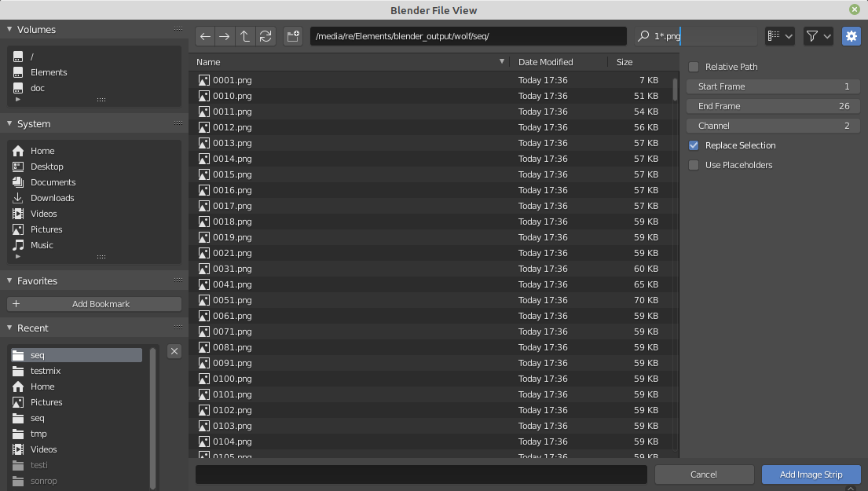Viewport: 868px width, 491px height.
Task: Click Channel value field
Action: 773,126
